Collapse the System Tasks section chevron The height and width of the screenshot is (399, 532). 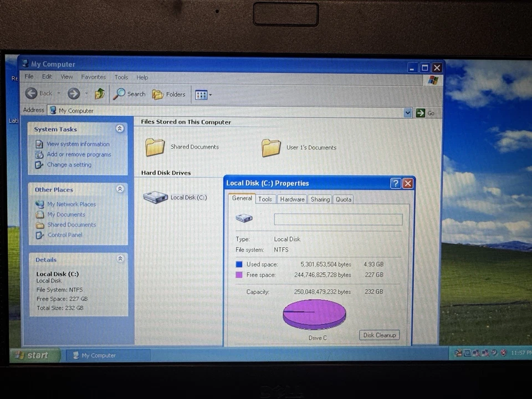[120, 128]
